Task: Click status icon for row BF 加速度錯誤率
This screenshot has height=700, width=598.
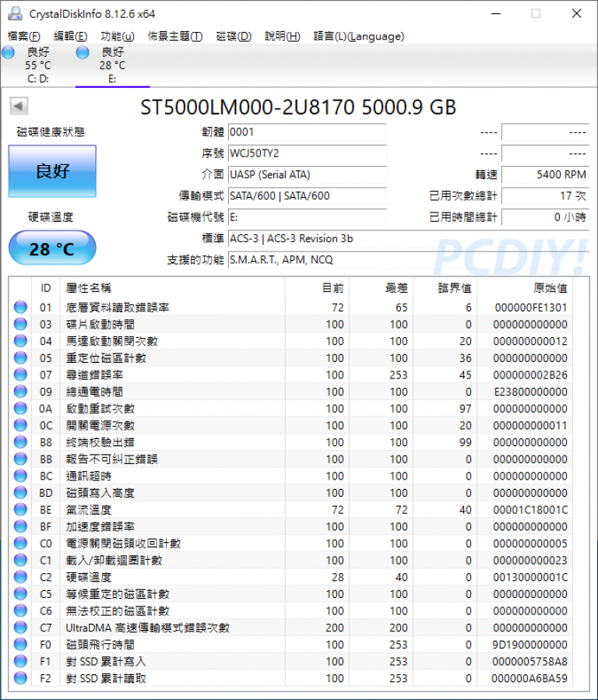Action: click(x=20, y=526)
